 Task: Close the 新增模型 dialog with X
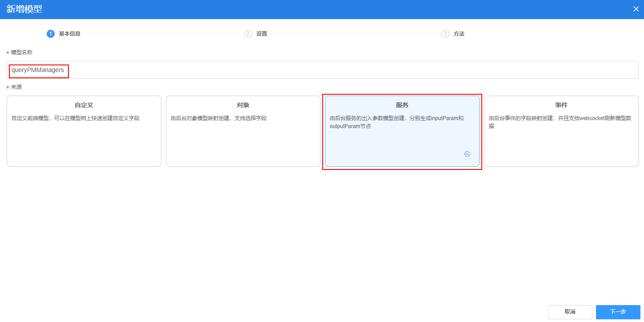(x=636, y=9)
